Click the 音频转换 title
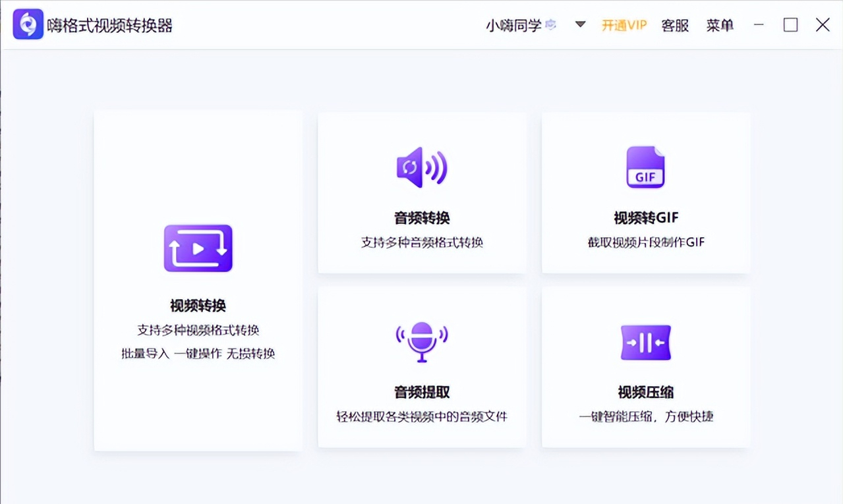The height and width of the screenshot is (504, 843). [422, 217]
